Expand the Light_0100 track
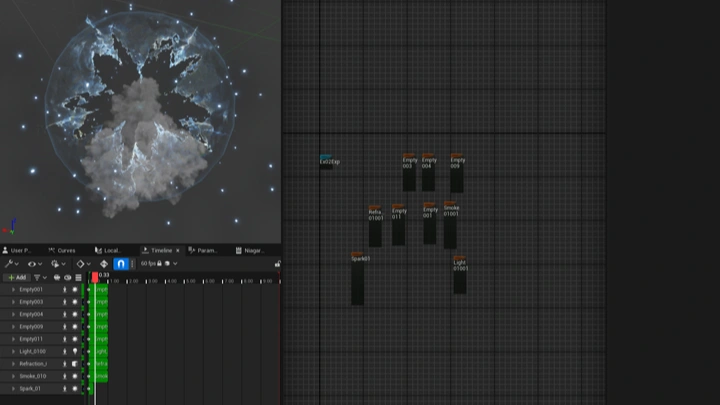 pyautogui.click(x=13, y=352)
